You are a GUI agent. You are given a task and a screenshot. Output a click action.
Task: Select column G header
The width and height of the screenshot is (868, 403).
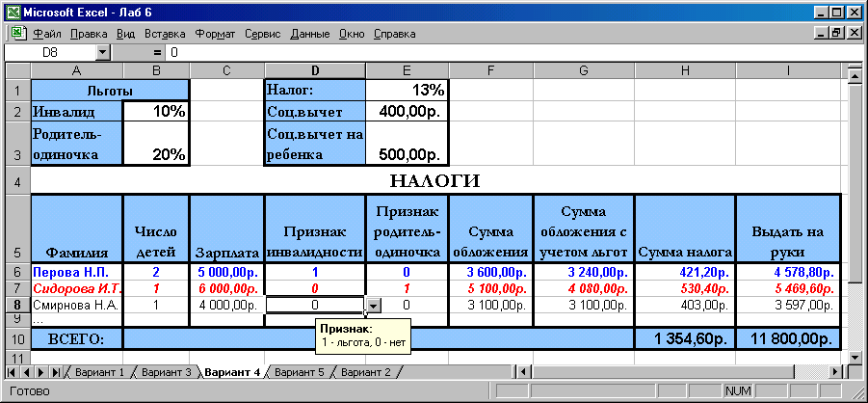click(584, 70)
